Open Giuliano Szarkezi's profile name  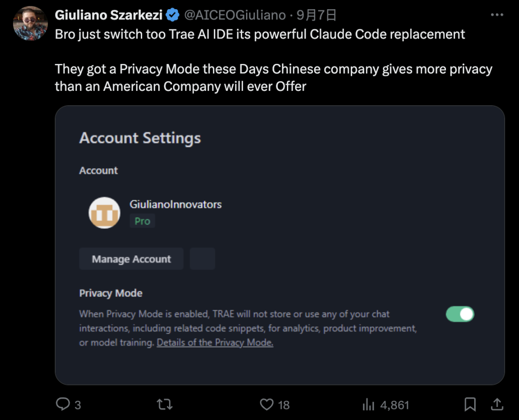coord(109,15)
